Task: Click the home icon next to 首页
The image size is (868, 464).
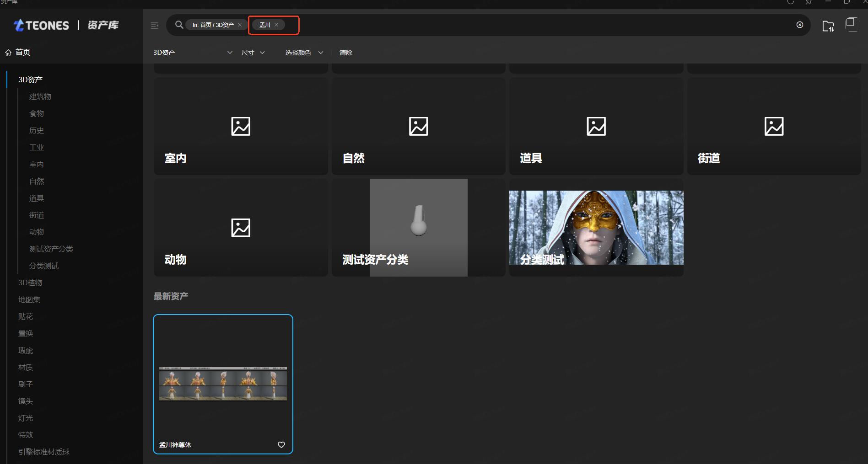Action: [x=8, y=53]
